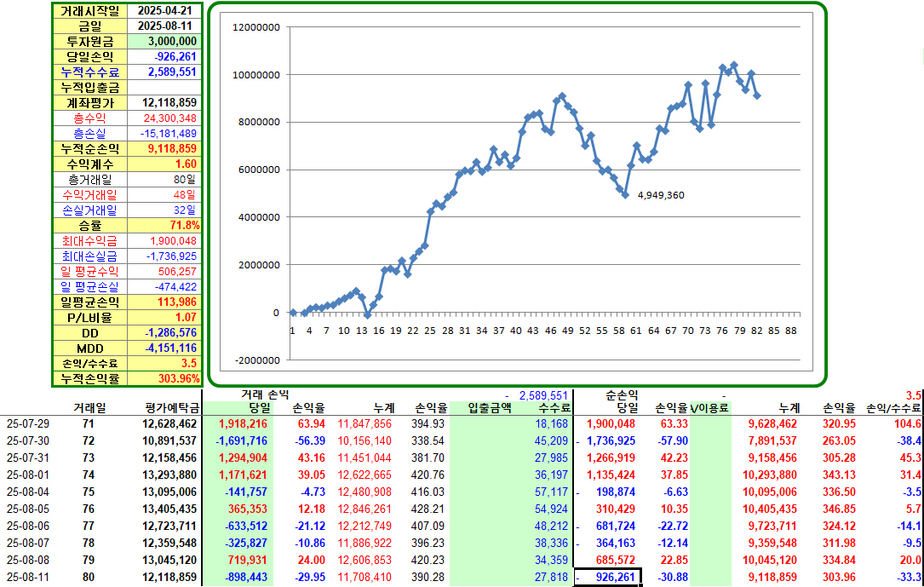Click the 4,949,360 data label on chart

coord(661,195)
